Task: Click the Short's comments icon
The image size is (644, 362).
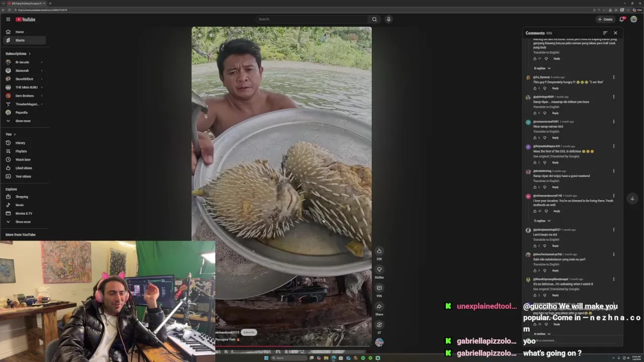Action: pyautogui.click(x=379, y=288)
